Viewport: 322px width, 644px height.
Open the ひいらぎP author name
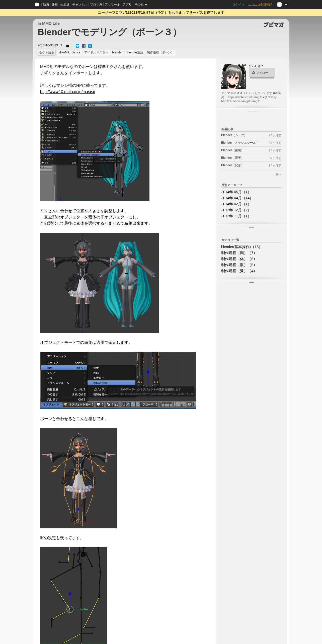pyautogui.click(x=256, y=66)
